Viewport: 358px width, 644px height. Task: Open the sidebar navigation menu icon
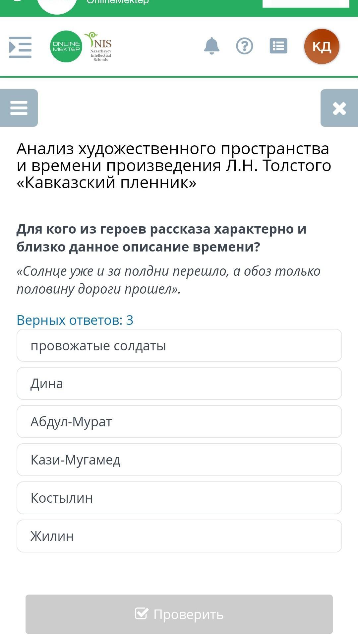click(x=20, y=47)
